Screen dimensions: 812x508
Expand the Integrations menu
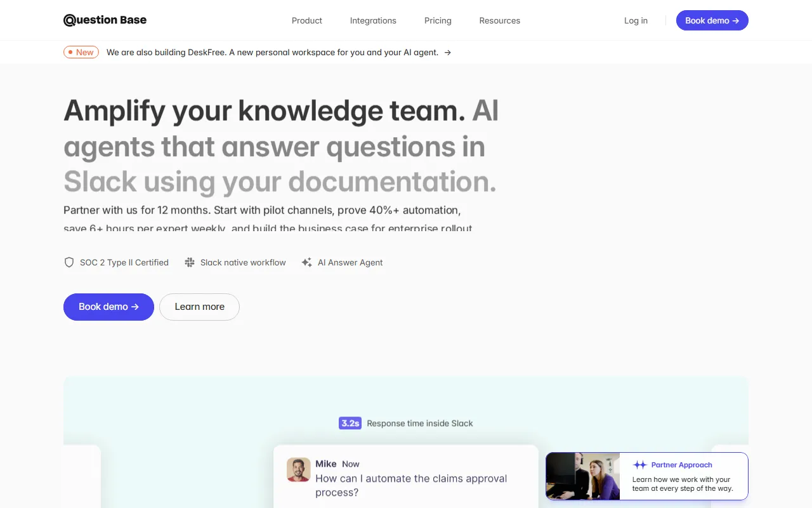pyautogui.click(x=373, y=20)
